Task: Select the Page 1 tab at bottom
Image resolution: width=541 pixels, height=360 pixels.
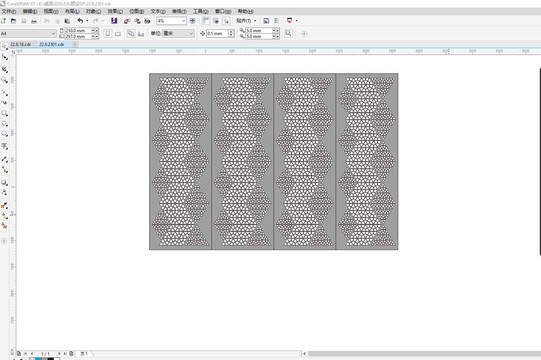Action: pos(84,353)
